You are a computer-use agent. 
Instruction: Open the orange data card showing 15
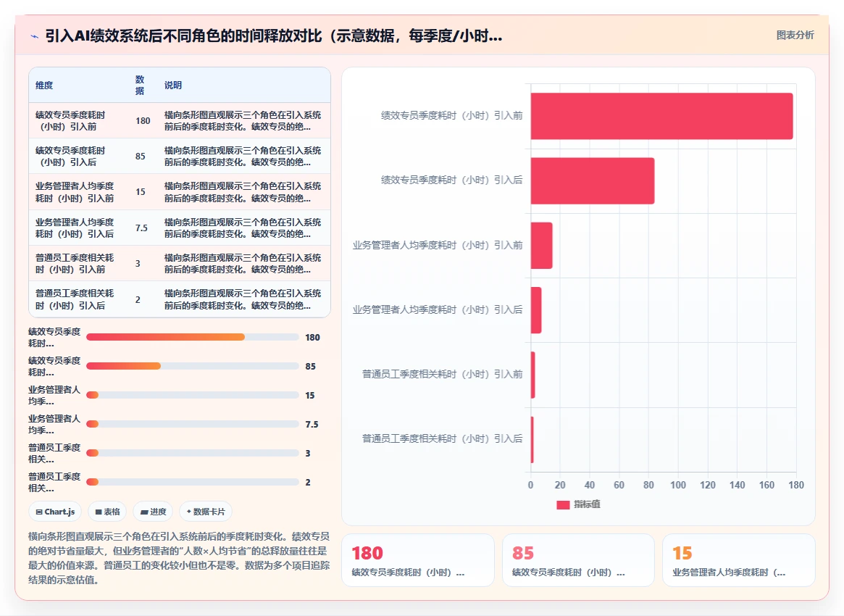click(x=738, y=560)
